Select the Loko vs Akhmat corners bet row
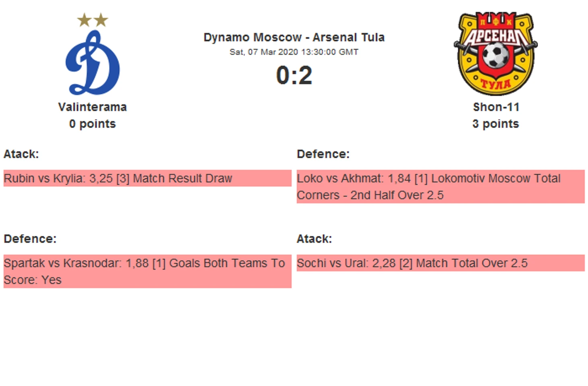Screen dimensions: 588x386 tap(441, 186)
